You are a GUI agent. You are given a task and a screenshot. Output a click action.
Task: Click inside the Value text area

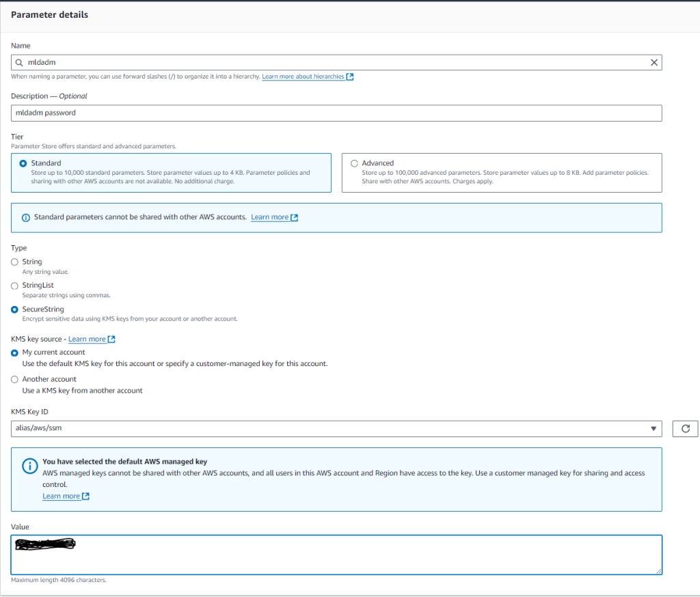[336, 555]
